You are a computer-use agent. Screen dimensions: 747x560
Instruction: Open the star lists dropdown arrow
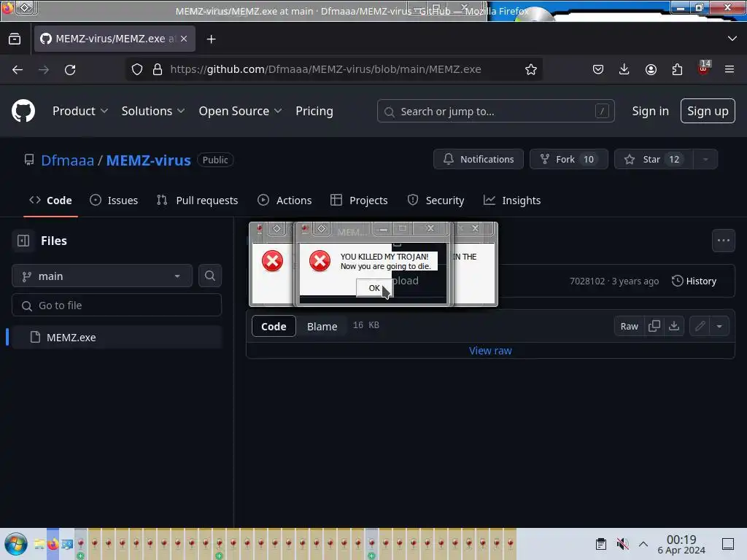point(705,160)
